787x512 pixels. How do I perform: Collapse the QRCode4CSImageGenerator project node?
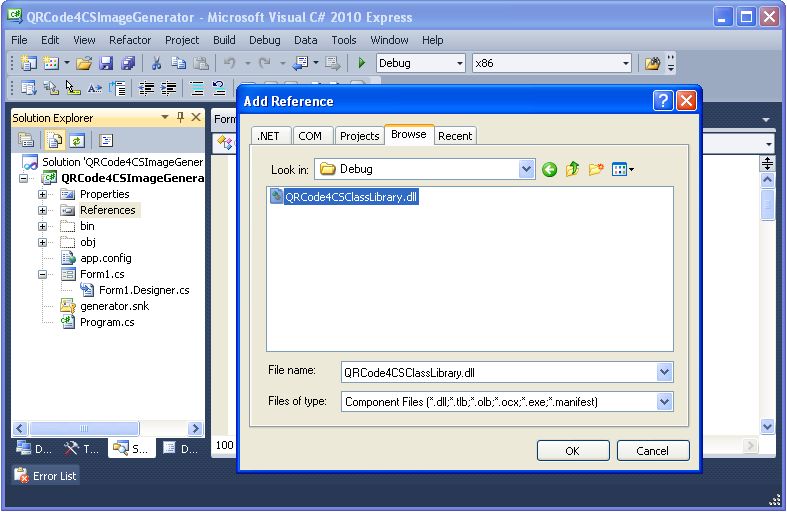[x=23, y=178]
